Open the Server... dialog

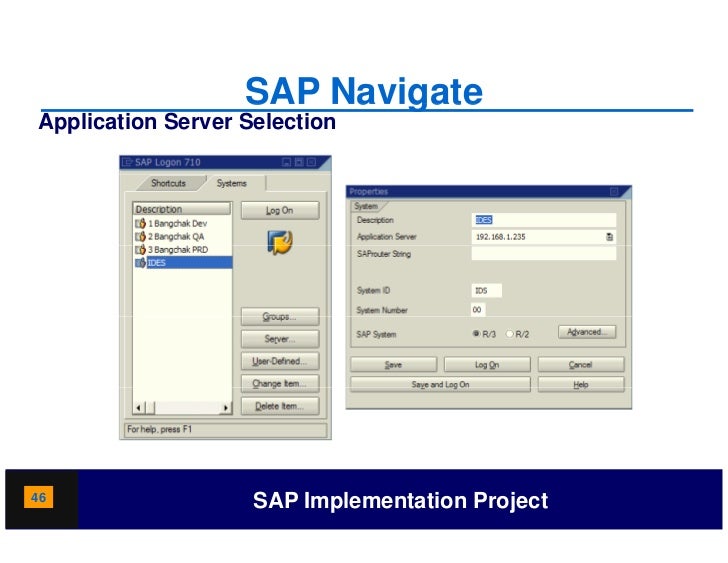pyautogui.click(x=280, y=339)
